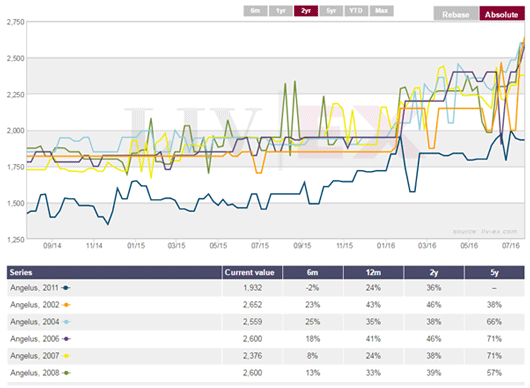Select the 6m time range button
The image size is (530, 388).
coord(256,11)
